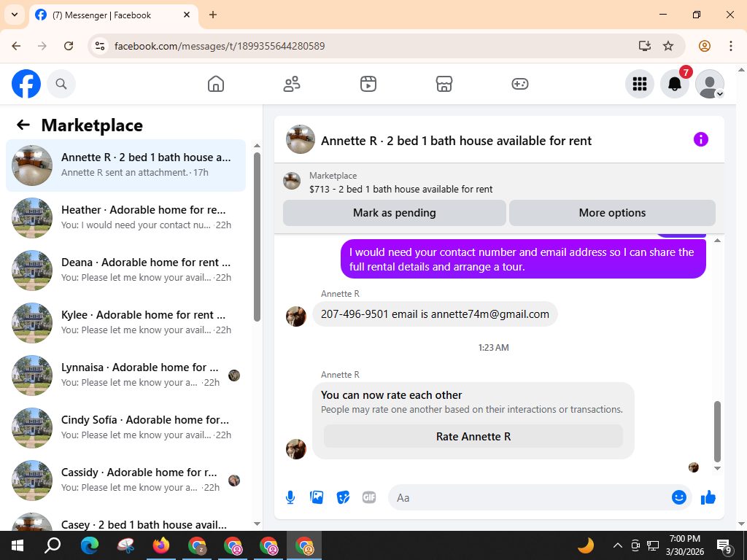747x560 pixels.
Task: Open the Facebook menu grid icon
Action: coord(639,84)
